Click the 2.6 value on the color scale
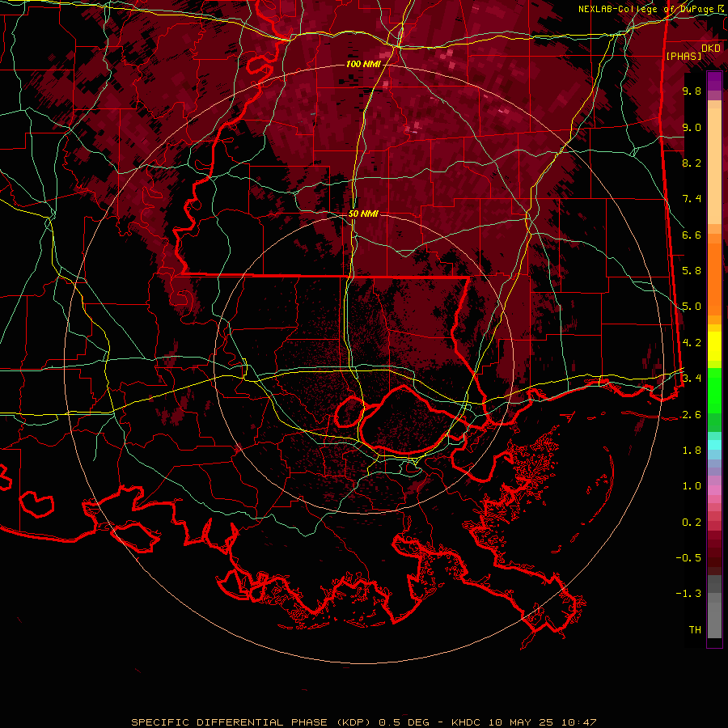The image size is (728, 728). point(692,415)
